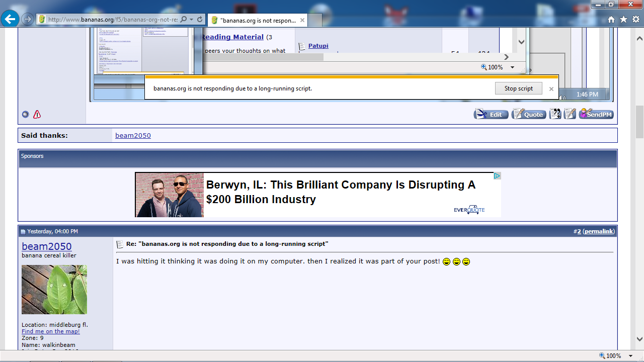This screenshot has width=644, height=362.
Task: Click the browser Back arrow button
Action: (10, 19)
